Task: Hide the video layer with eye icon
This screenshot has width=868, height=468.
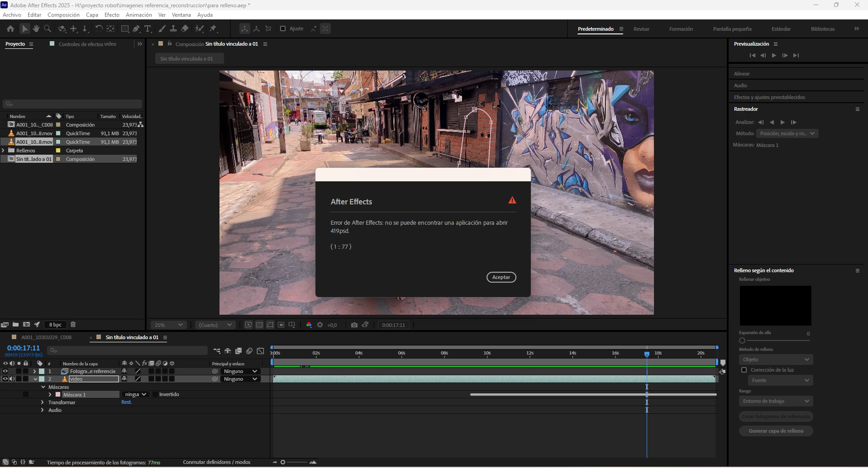Action: point(5,379)
